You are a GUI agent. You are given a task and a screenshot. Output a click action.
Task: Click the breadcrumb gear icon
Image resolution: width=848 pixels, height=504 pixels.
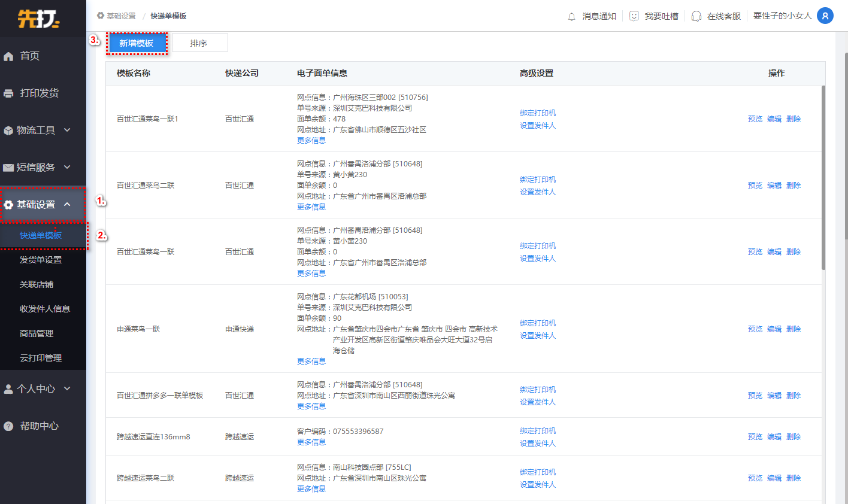101,16
